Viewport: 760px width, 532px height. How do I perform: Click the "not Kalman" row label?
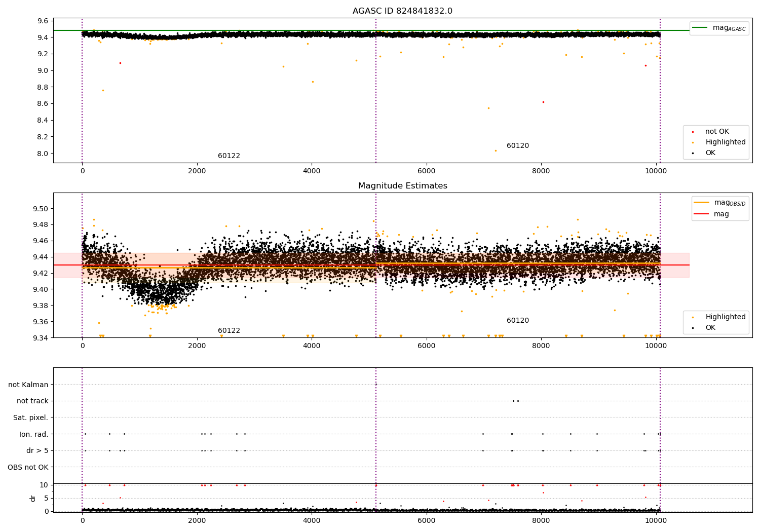point(28,385)
